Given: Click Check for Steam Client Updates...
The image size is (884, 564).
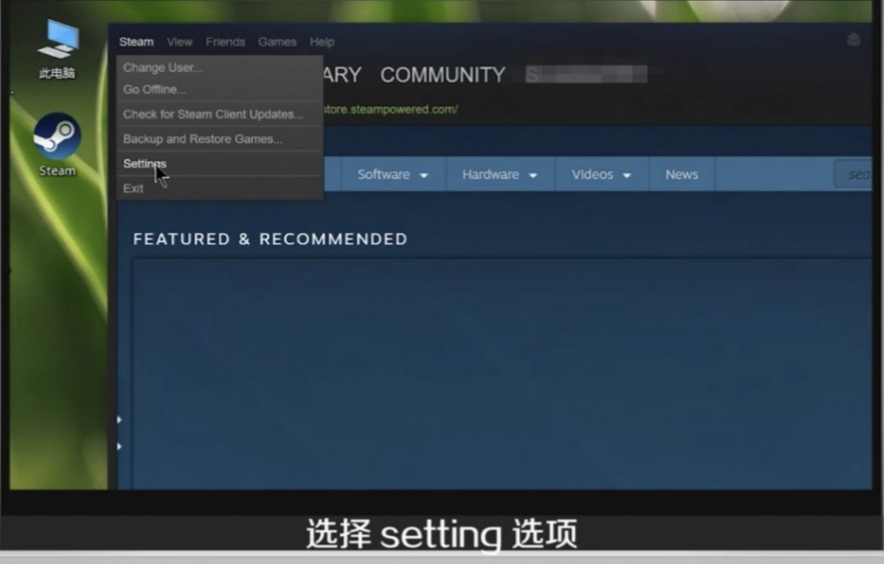Looking at the screenshot, I should pos(220,114).
